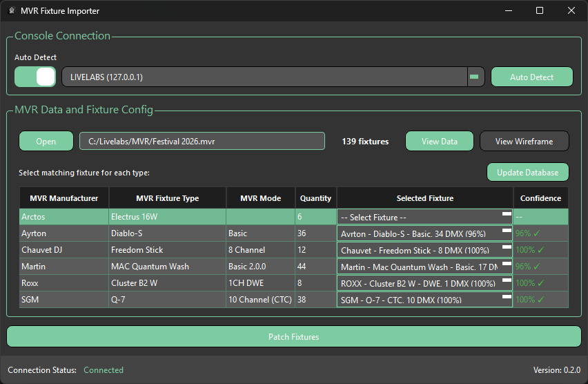Open Select Fixture dropdown for Arctos row
588x384 pixels.
coord(425,217)
